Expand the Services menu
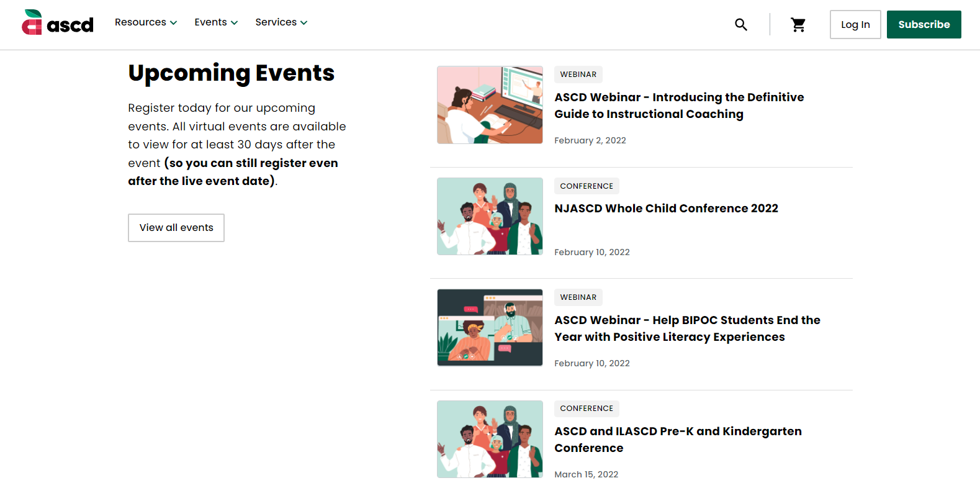 click(x=281, y=22)
